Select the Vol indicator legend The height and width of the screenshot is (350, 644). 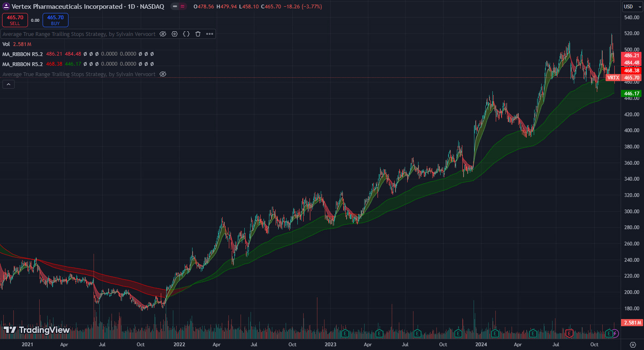(x=6, y=44)
